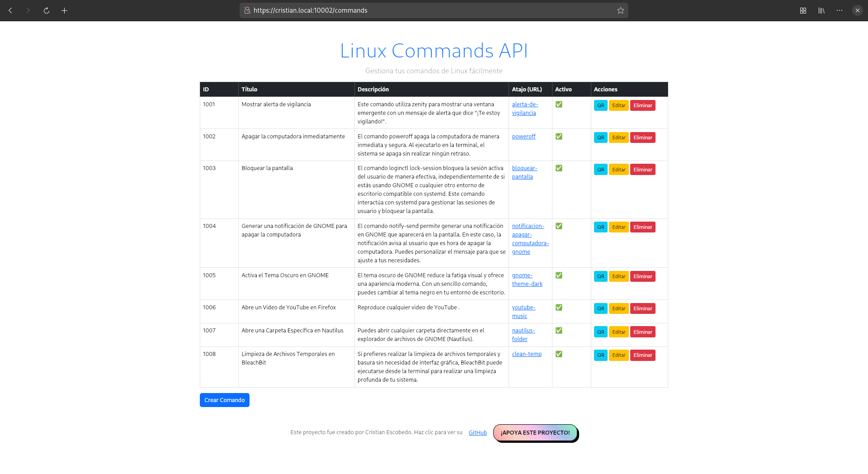This screenshot has width=868, height=474.
Task: Open the browser three-dots menu
Action: click(839, 10)
